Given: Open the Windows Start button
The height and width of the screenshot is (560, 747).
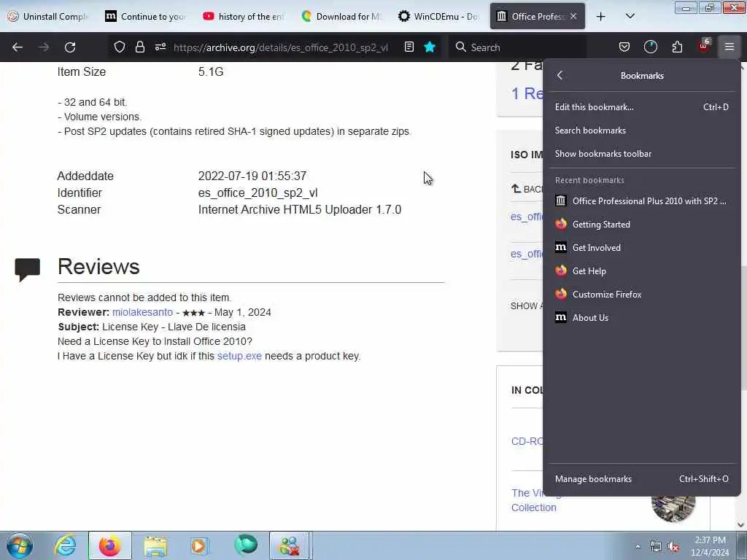Looking at the screenshot, I should [20, 545].
